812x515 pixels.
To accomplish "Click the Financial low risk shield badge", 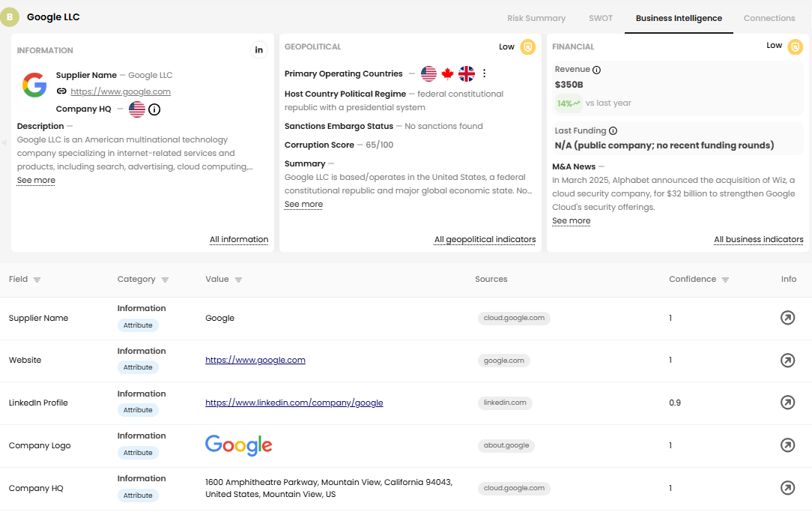I will 796,46.
